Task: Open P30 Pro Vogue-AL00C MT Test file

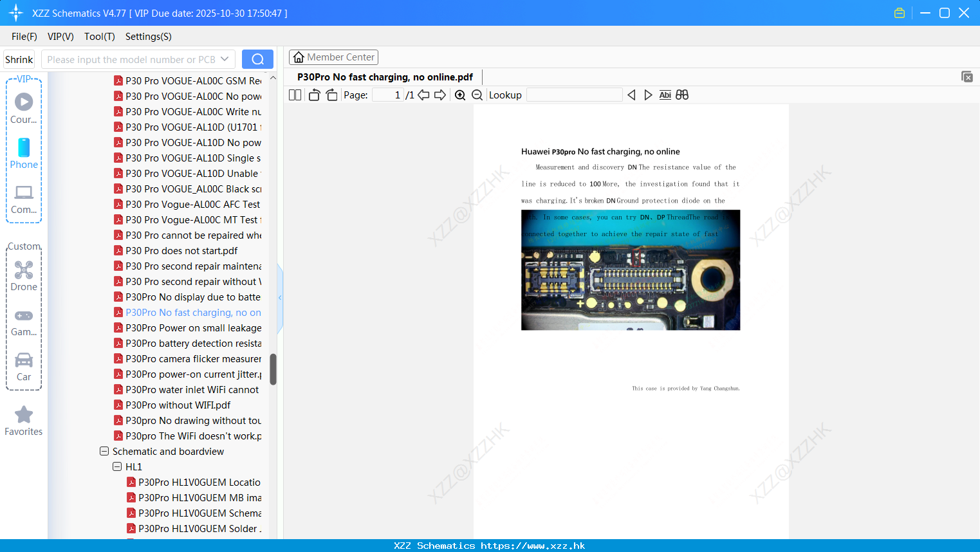Action: click(x=188, y=220)
